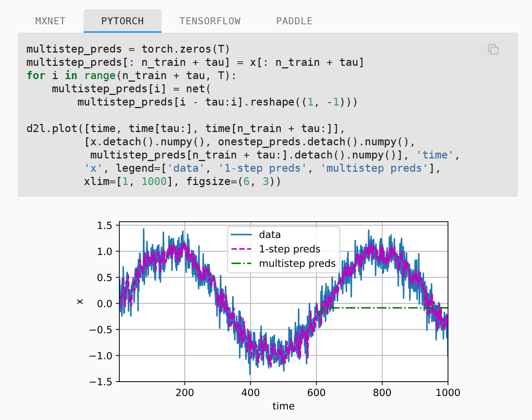Click the 'x' y-axis label beside the plot
This screenshot has width=532, height=420.
80,302
